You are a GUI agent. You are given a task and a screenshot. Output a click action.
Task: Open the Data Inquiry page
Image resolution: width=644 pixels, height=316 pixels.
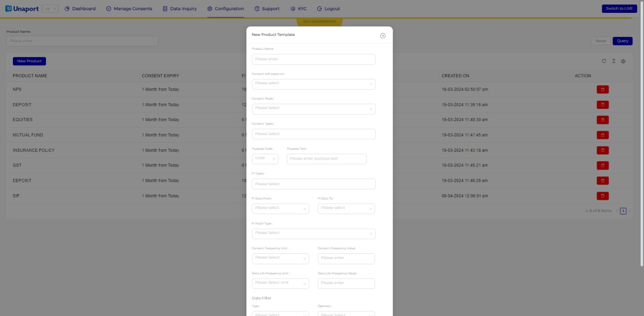pos(180,9)
